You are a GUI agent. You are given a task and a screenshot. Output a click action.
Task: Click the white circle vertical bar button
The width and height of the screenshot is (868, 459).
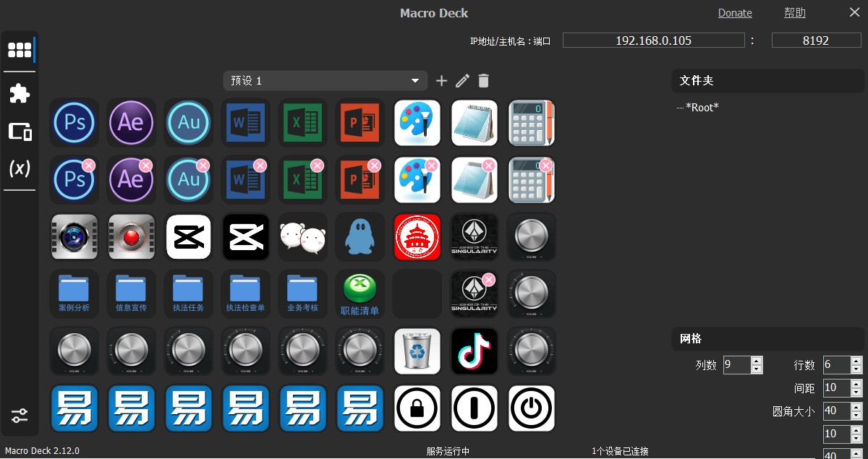pos(475,408)
